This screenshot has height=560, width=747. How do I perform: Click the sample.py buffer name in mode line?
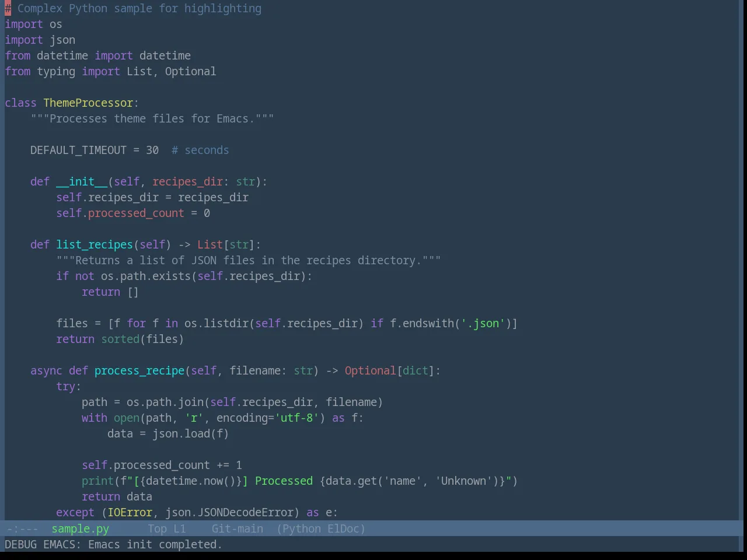(80, 528)
